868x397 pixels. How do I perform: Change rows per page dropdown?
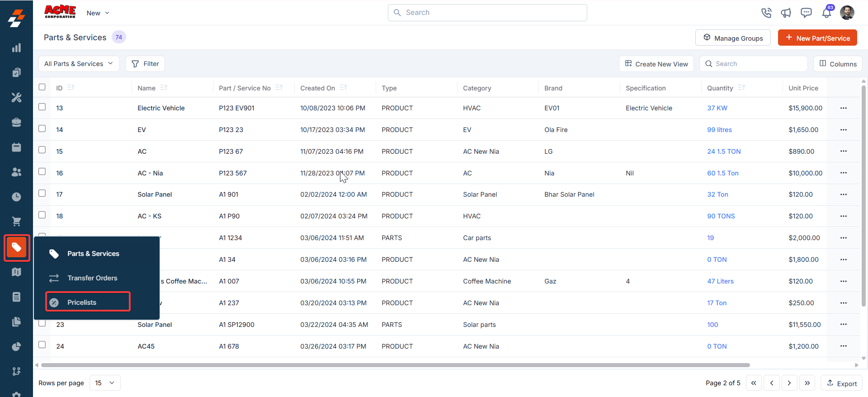click(x=105, y=383)
